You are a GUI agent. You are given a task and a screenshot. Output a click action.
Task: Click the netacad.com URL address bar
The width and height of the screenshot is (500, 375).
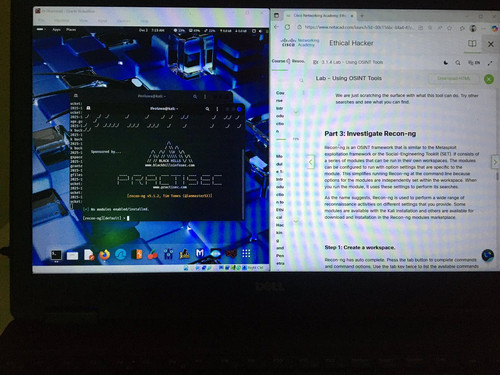(358, 27)
